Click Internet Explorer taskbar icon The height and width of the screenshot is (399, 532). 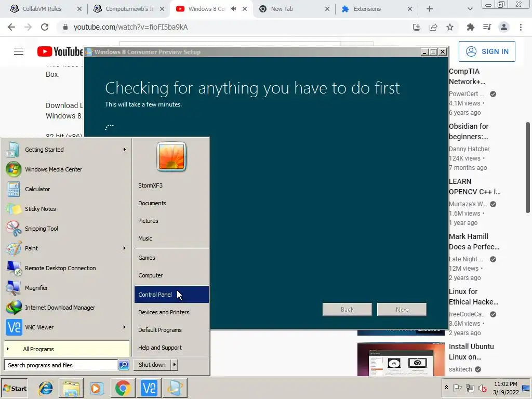(x=46, y=388)
